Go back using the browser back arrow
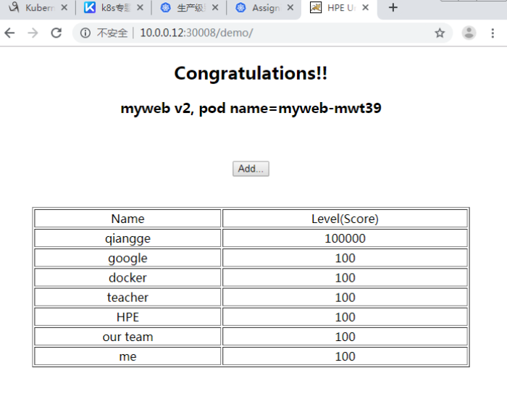 click(x=10, y=33)
